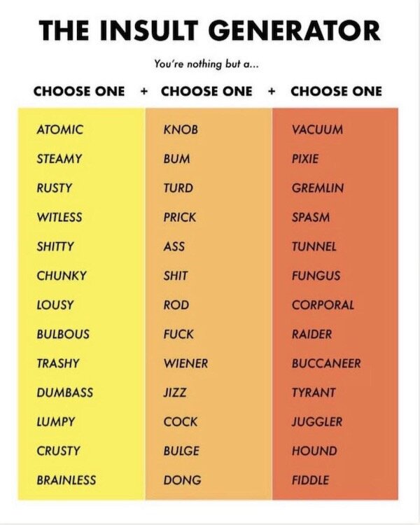This screenshot has height=525, width=420.
Task: Choose WIENER from the middle column
Action: click(185, 363)
